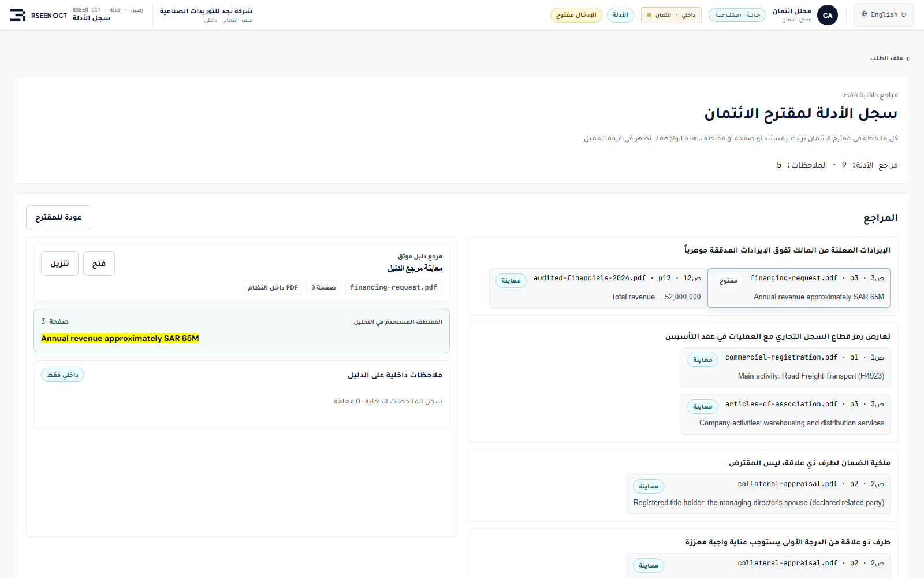The image size is (924, 578).
Task: Click the financing-request.pdf file chip
Action: pyautogui.click(x=393, y=287)
